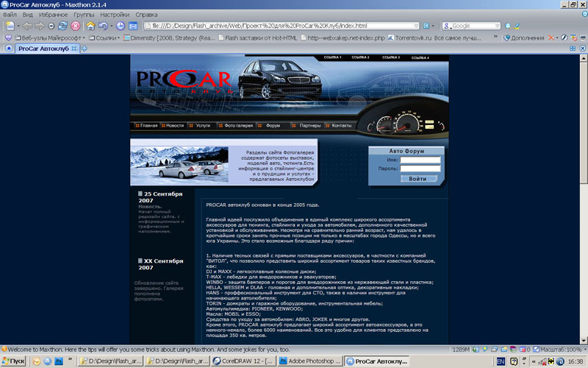Image resolution: width=588 pixels, height=368 pixels.
Task: Click the help question mark in language bar
Action: click(514, 361)
